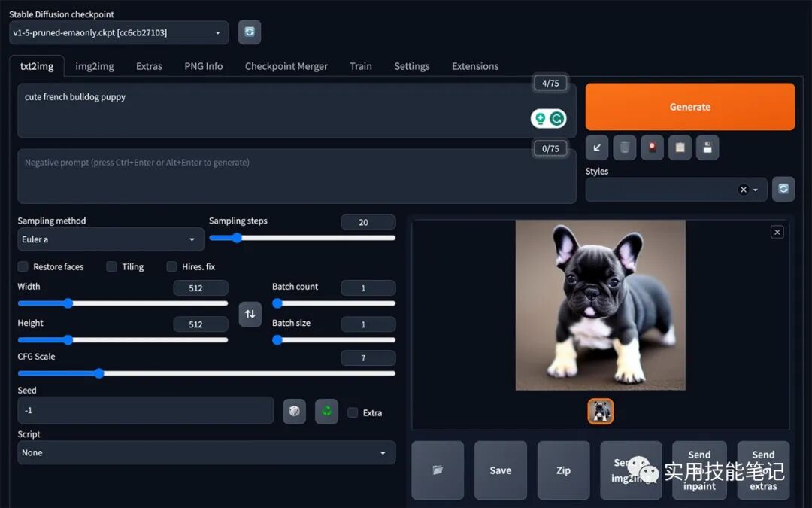Click the Seed input field
The width and height of the screenshot is (812, 508).
pyautogui.click(x=146, y=411)
